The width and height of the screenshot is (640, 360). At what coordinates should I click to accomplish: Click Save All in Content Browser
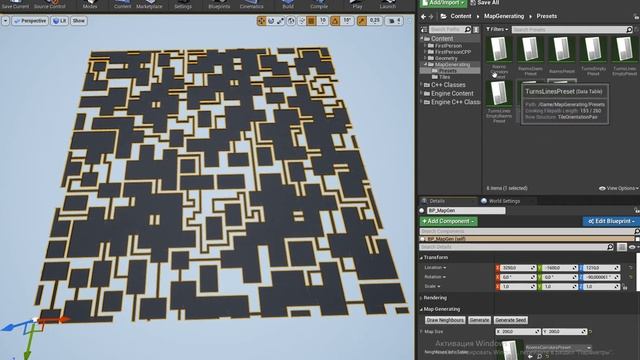[x=485, y=3]
